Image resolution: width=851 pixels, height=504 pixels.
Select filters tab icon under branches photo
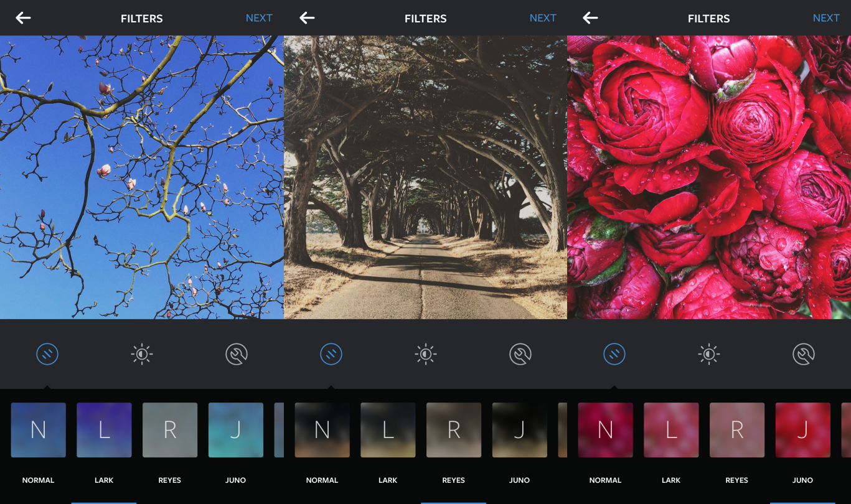[47, 354]
